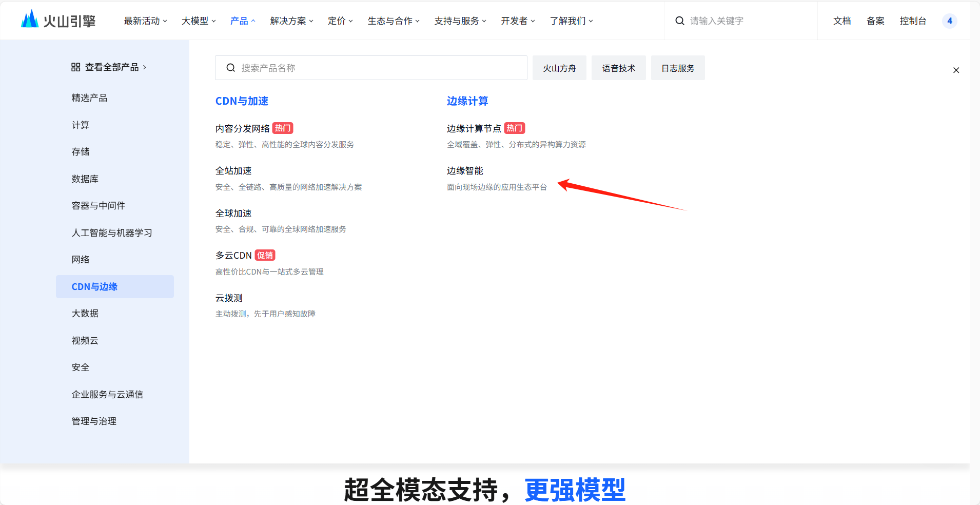Focus the 搜索产品名称 input field
Image resolution: width=980 pixels, height=505 pixels.
click(x=371, y=68)
